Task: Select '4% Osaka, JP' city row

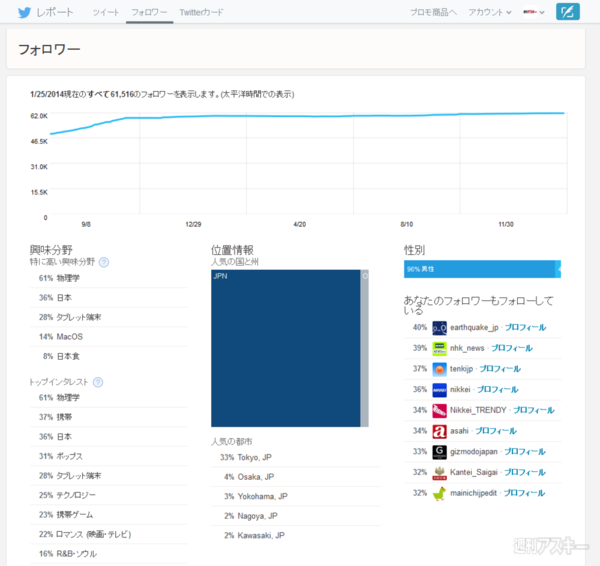Action: (x=296, y=477)
